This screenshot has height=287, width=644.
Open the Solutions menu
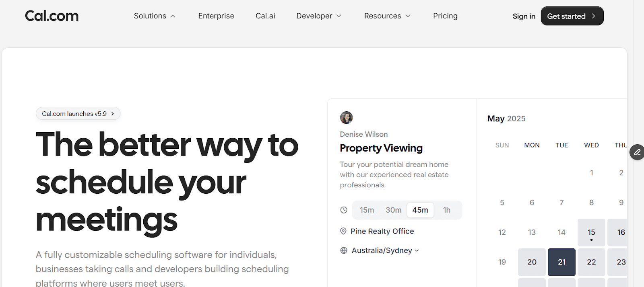point(155,16)
